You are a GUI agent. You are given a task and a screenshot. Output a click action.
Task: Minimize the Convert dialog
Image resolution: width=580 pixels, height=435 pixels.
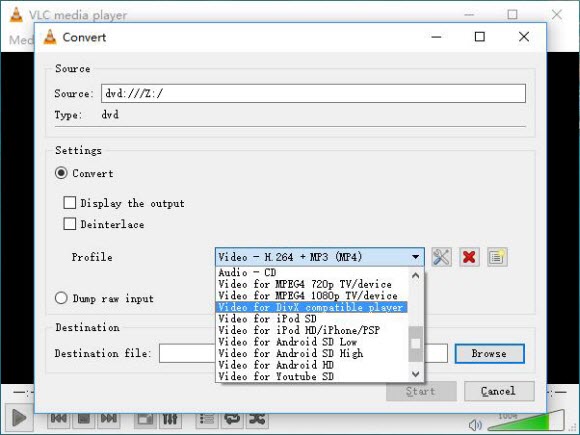coord(436,37)
